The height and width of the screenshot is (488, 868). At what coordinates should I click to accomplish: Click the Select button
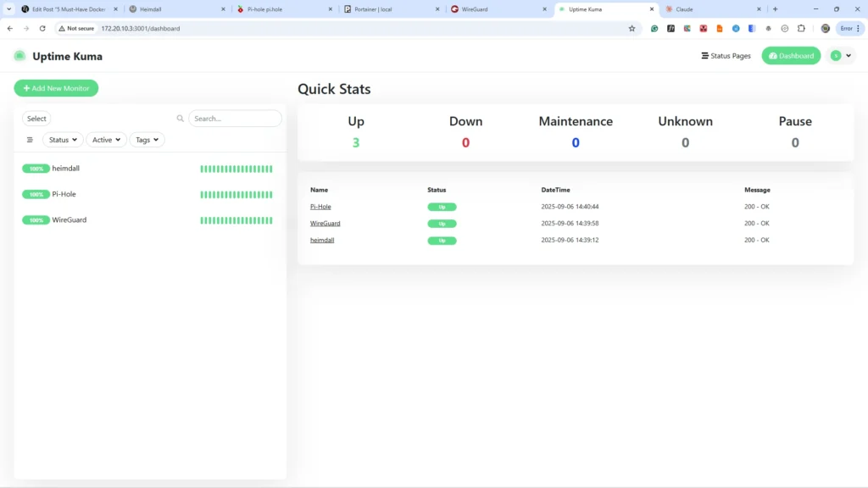[36, 119]
